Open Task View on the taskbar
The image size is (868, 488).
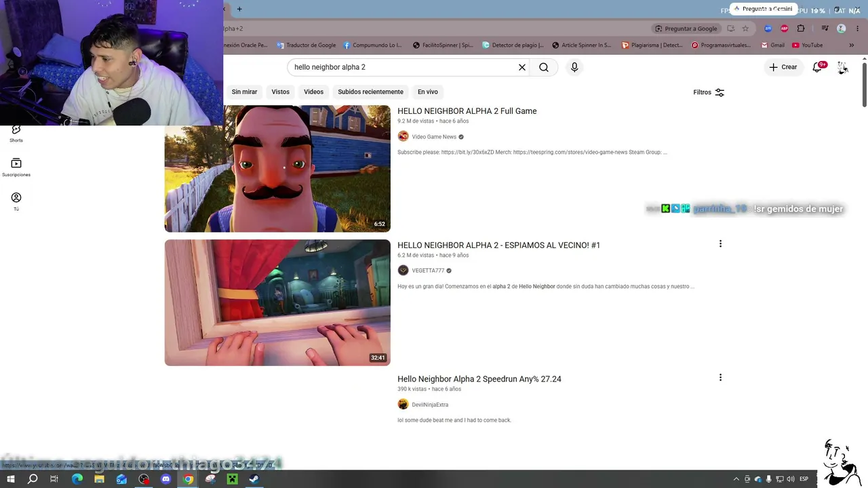point(54,479)
